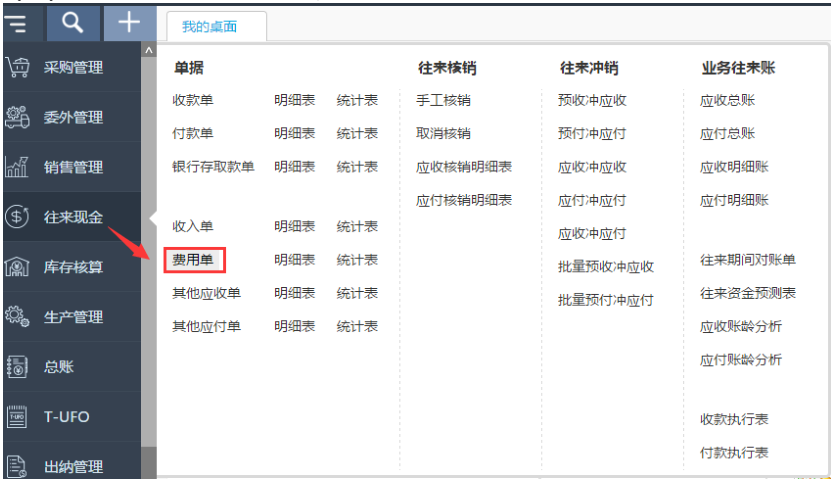Click the sidebar scroll-up arrow
This screenshot has height=480, width=831.
(x=149, y=50)
